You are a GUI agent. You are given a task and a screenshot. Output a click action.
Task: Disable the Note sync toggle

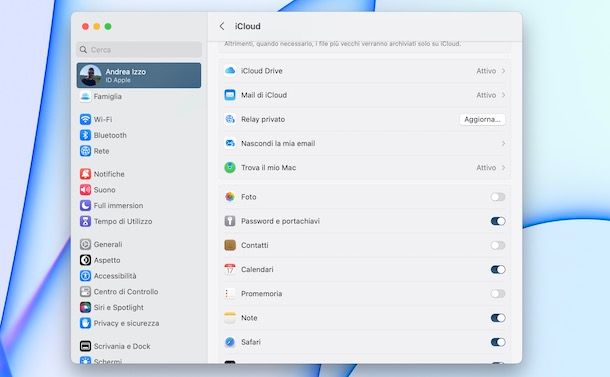498,318
